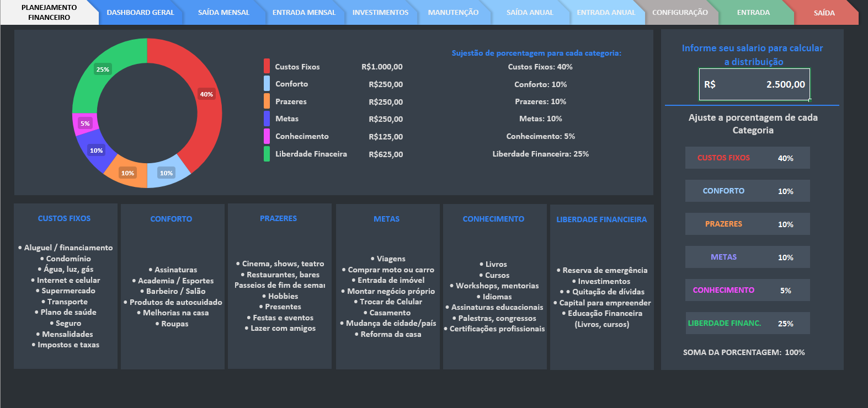Switch to the Entrada Anual tab
The image size is (868, 408).
[606, 12]
